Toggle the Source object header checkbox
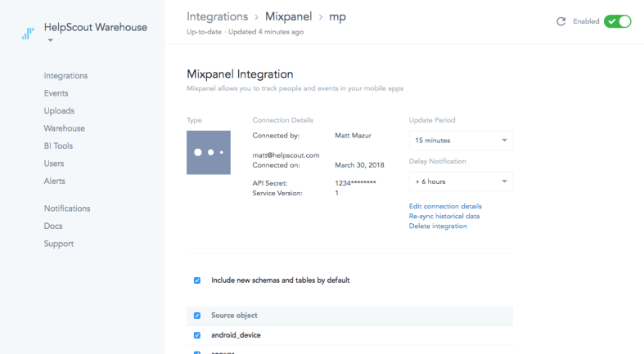Image resolution: width=644 pixels, height=354 pixels. coord(197,315)
